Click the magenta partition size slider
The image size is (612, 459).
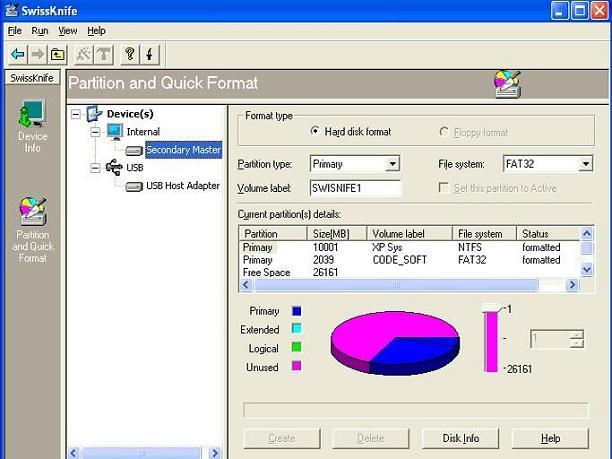491,340
